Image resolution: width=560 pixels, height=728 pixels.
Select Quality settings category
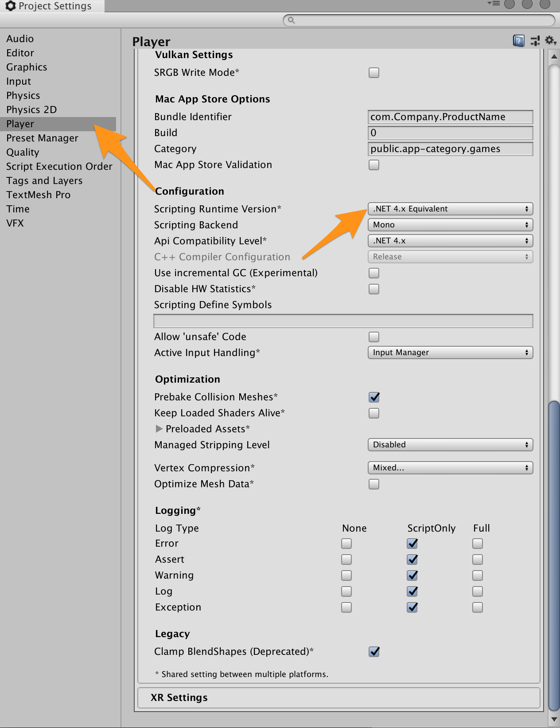coord(23,152)
